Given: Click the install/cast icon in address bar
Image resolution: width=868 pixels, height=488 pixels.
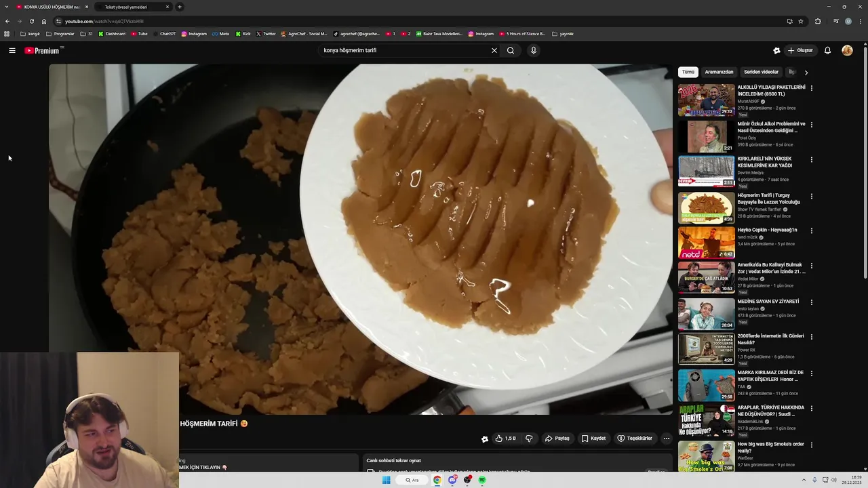Looking at the screenshot, I should pos(789,21).
